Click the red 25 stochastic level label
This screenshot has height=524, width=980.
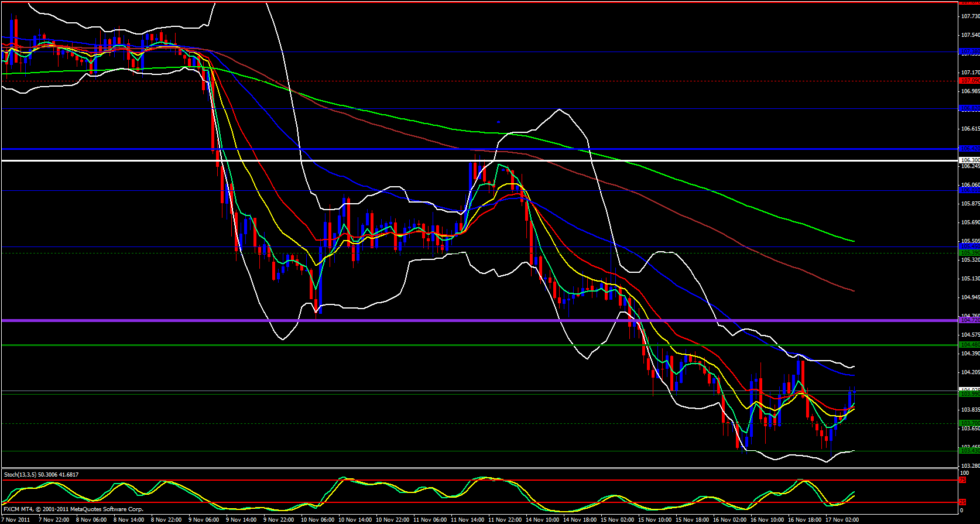tap(962, 502)
